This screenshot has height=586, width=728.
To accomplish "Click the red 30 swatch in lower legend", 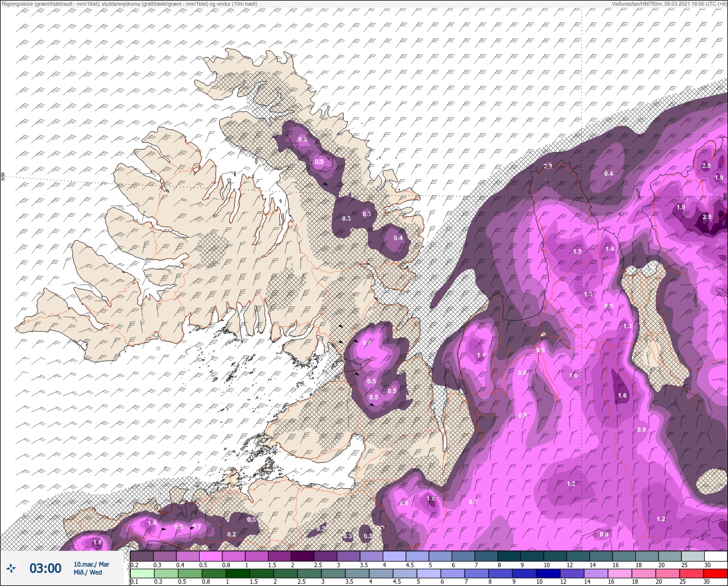I will (x=715, y=573).
